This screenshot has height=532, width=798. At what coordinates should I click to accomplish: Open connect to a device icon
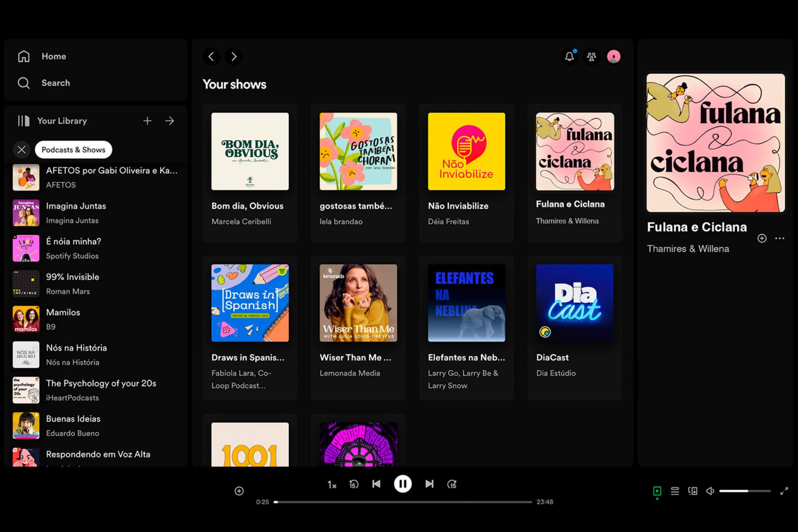click(x=693, y=491)
